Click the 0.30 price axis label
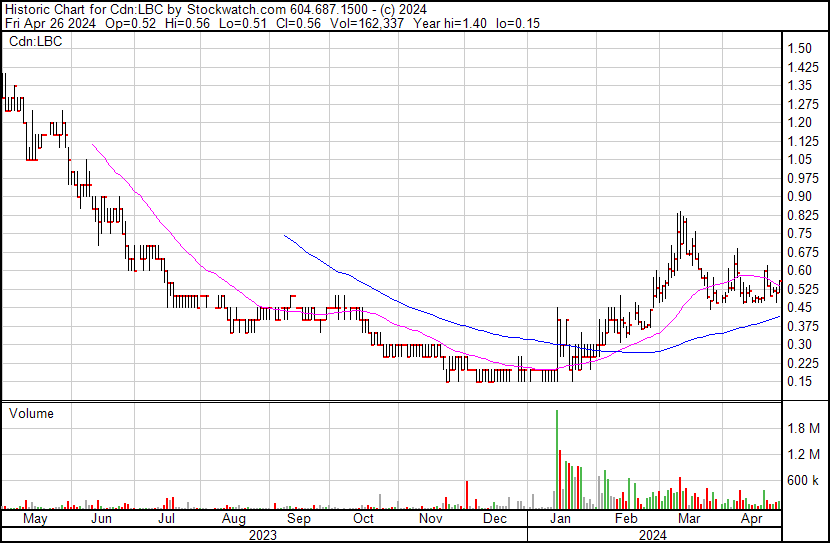Image resolution: width=830 pixels, height=543 pixels. point(799,345)
